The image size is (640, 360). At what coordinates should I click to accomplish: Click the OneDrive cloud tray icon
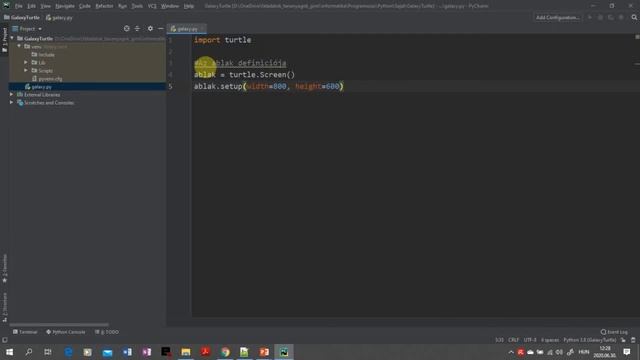(530, 352)
